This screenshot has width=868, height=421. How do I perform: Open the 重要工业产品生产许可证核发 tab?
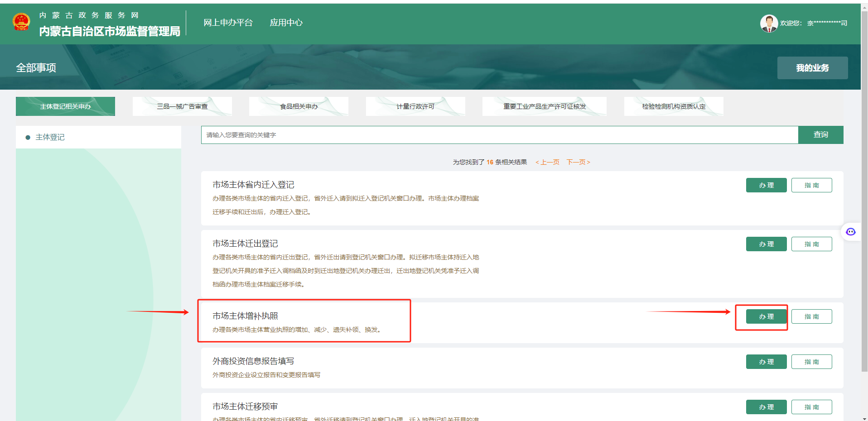coord(544,106)
